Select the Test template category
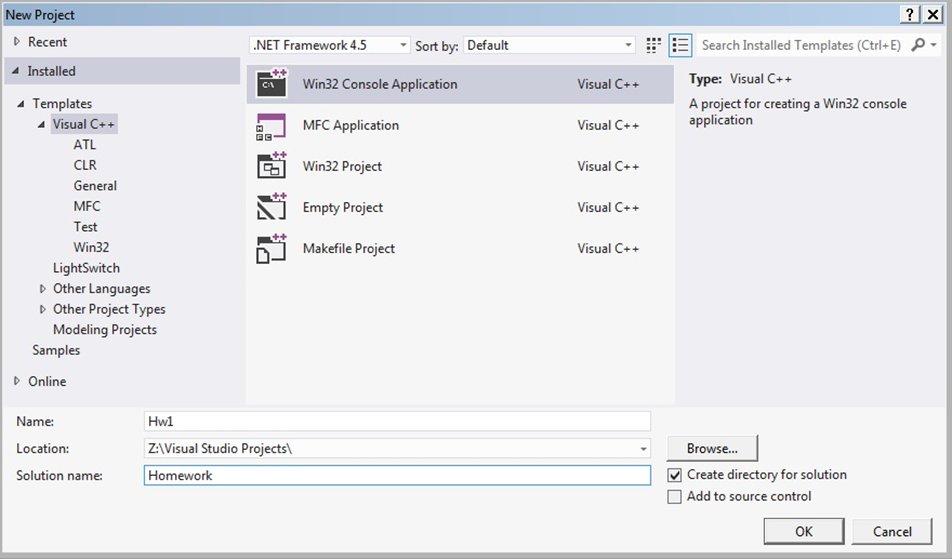The width and height of the screenshot is (952, 559). [x=86, y=227]
